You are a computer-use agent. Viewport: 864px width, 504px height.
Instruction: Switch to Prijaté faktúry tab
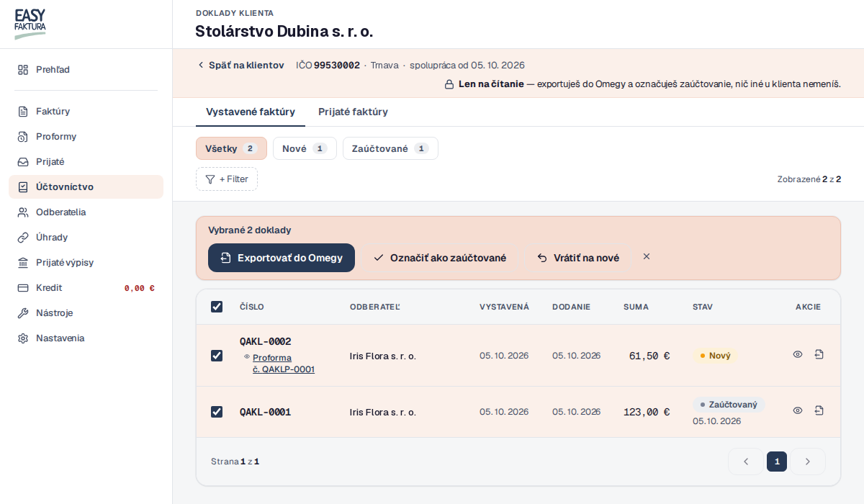coord(353,112)
